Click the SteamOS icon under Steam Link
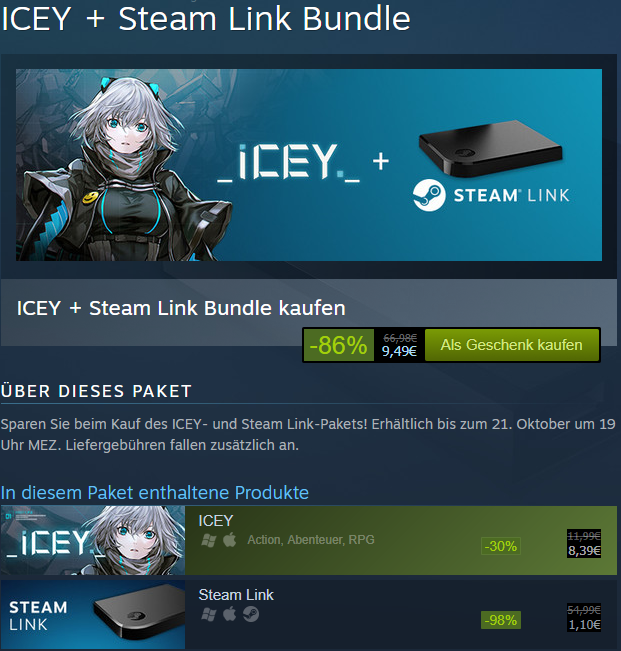This screenshot has height=651, width=621. coord(251,614)
